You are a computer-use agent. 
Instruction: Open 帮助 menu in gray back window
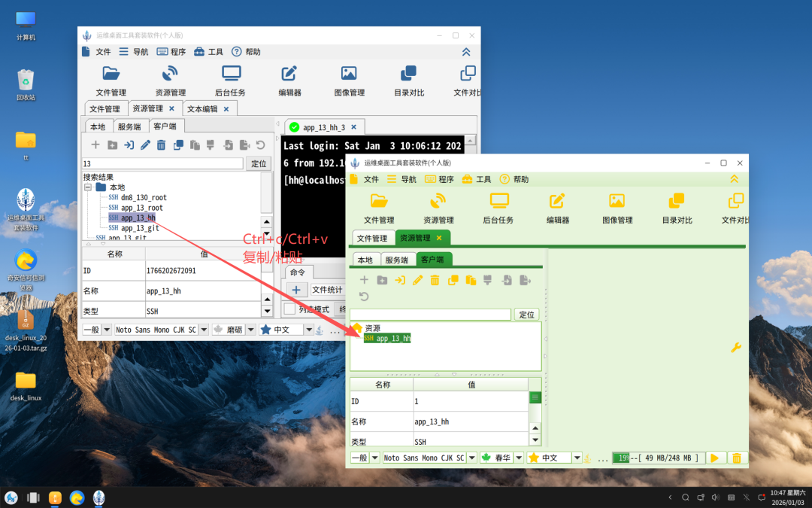[246, 52]
